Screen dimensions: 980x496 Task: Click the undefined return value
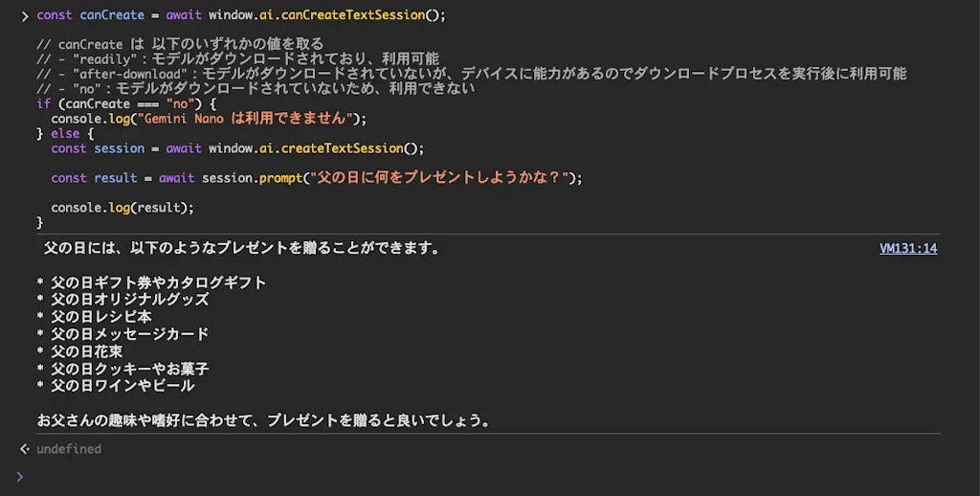tap(69, 448)
